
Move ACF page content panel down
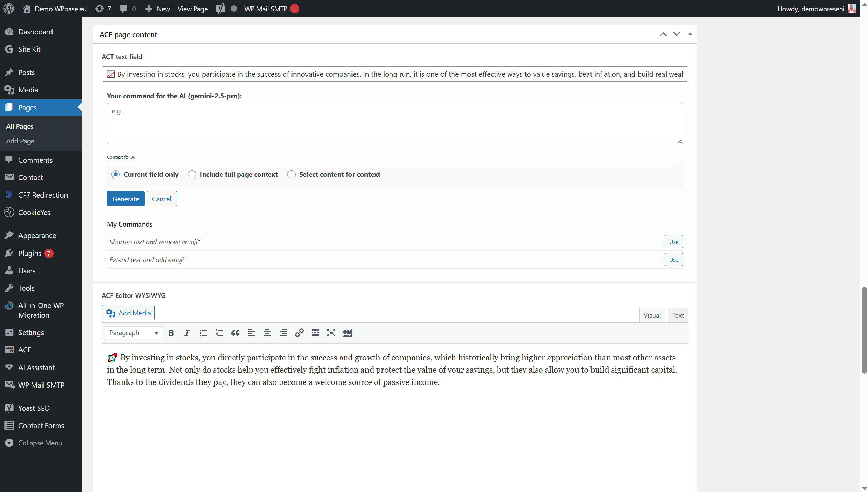[x=676, y=34]
